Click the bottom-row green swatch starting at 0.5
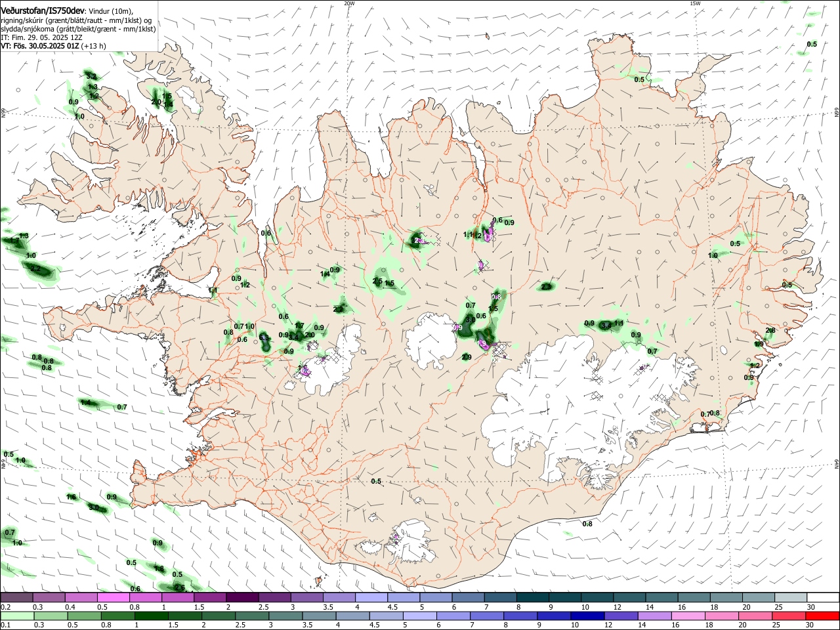Screen dimensions: 840x630 pos(84,616)
